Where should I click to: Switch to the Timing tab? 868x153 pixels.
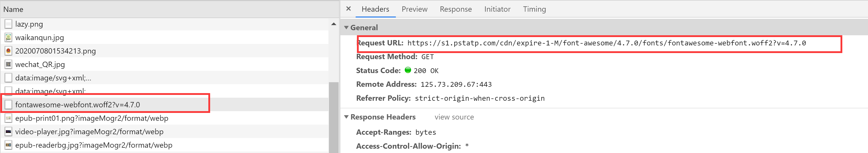coord(534,9)
